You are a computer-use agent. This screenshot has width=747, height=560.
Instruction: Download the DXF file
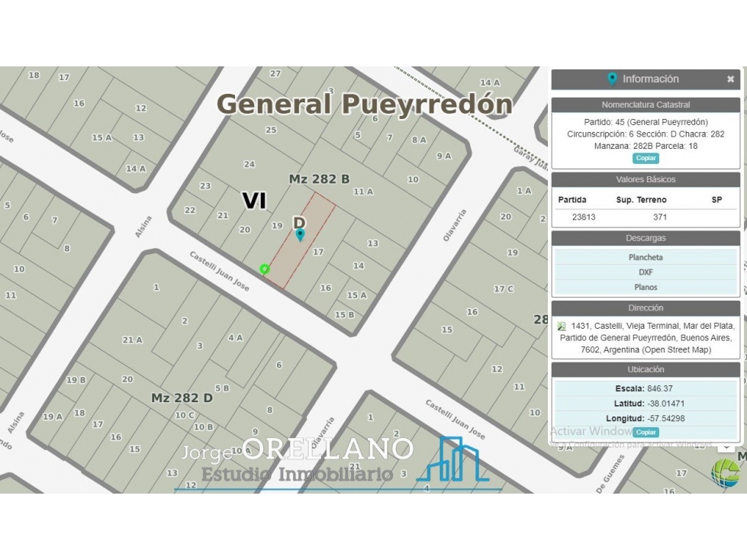pyautogui.click(x=646, y=272)
